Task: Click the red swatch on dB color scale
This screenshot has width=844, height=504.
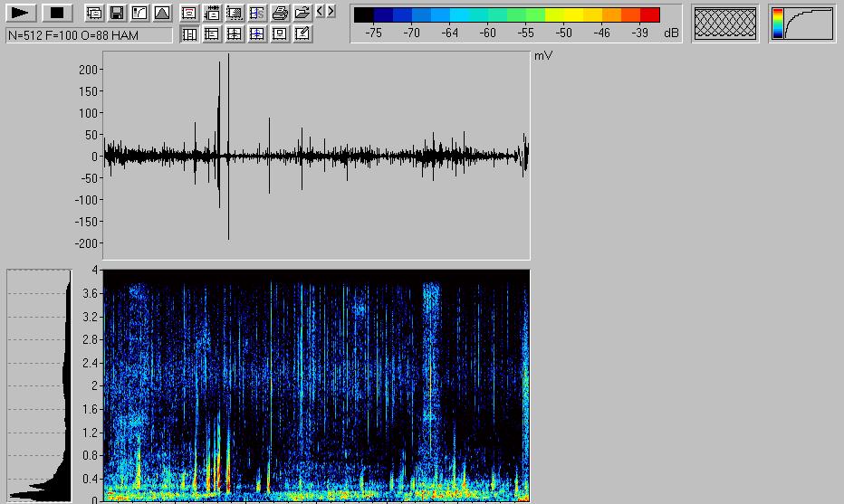Action: 649,14
